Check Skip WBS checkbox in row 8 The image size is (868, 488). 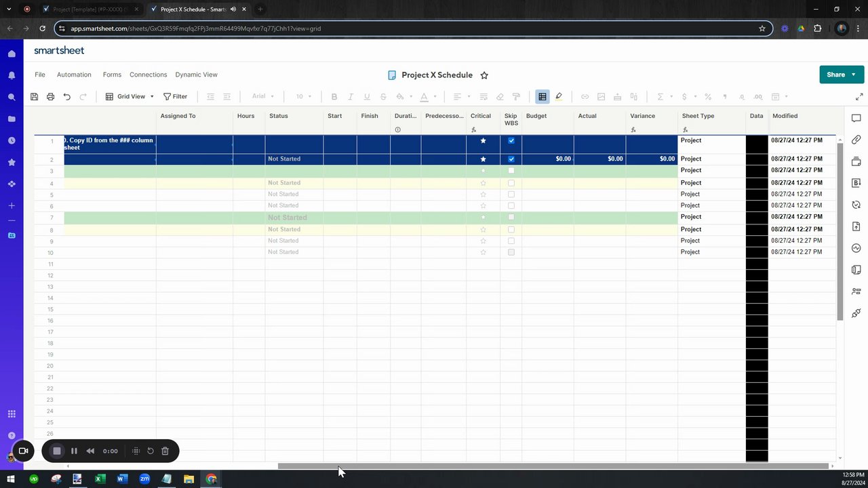[511, 230]
